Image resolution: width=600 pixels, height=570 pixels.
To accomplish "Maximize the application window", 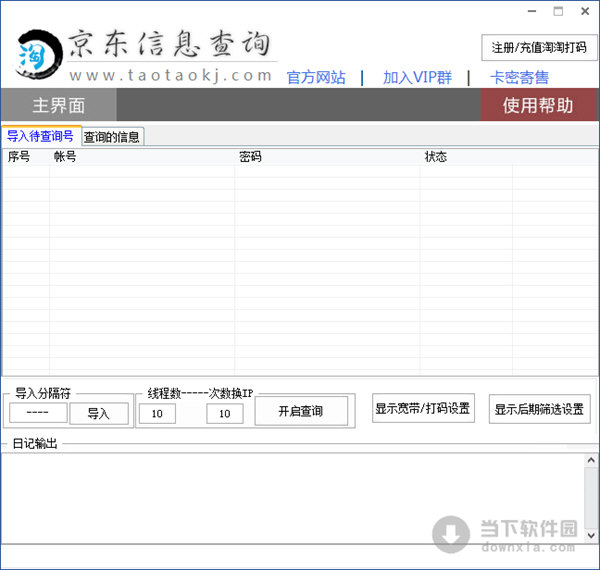I will (558, 11).
